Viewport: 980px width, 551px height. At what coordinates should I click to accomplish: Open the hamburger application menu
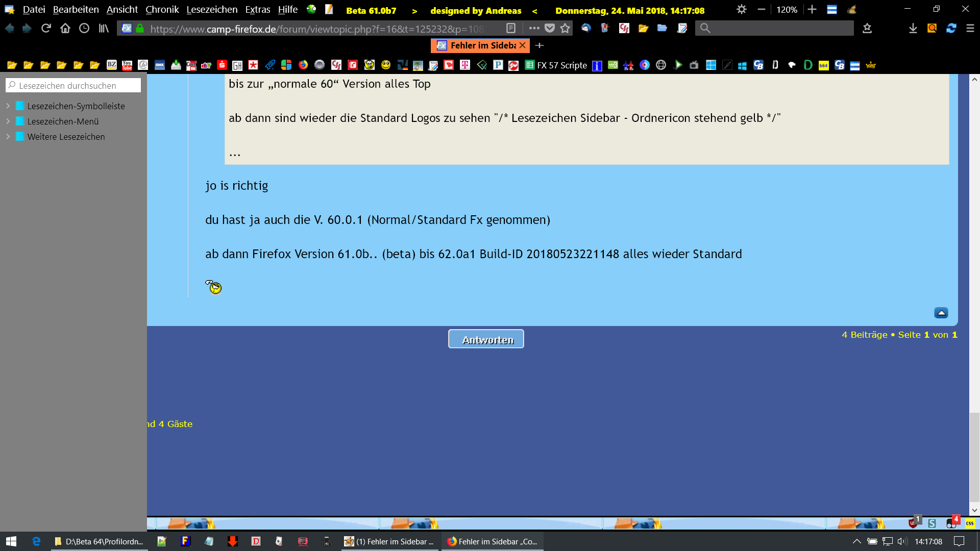click(970, 29)
